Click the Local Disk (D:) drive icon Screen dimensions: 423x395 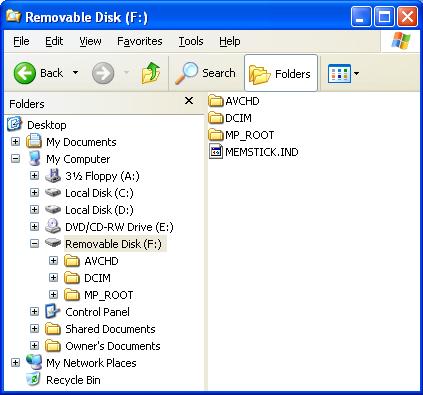click(x=53, y=209)
